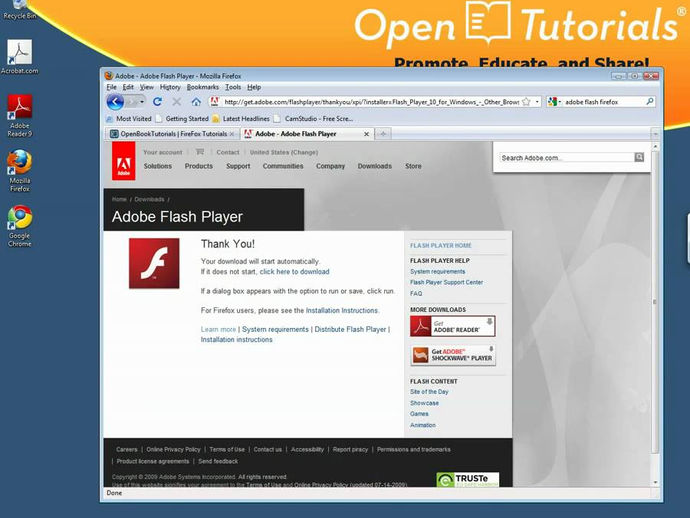Click the Distribute Flash Player link
This screenshot has width=690, height=518.
pos(350,330)
